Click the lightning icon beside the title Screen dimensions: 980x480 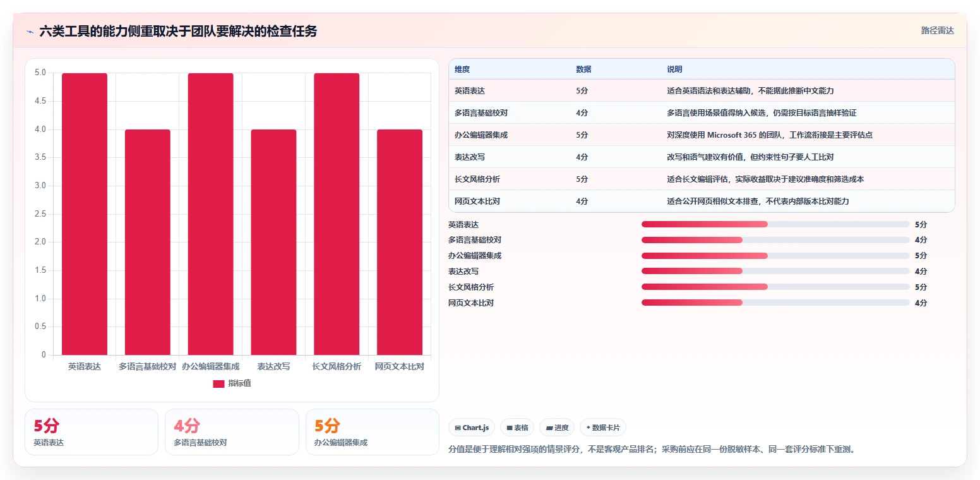pyautogui.click(x=30, y=32)
